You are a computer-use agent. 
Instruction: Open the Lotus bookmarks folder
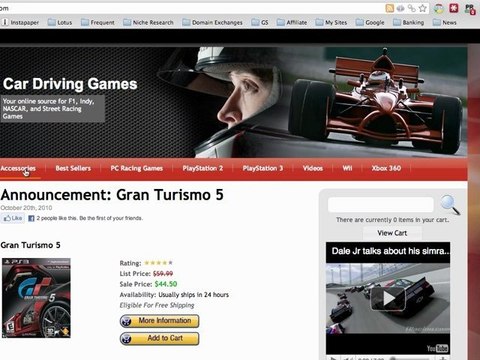pyautogui.click(x=60, y=22)
